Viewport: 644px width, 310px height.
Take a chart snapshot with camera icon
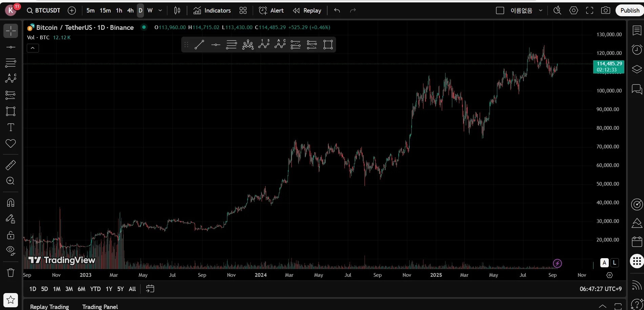pos(606,11)
